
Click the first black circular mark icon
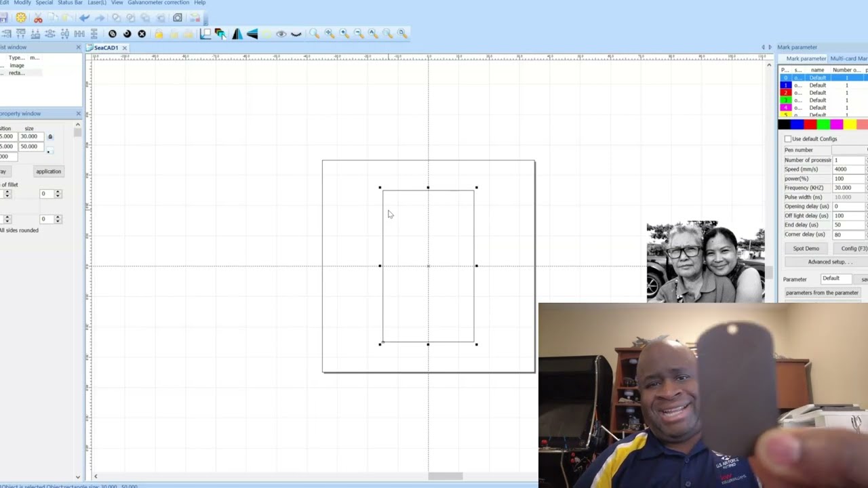coord(113,34)
